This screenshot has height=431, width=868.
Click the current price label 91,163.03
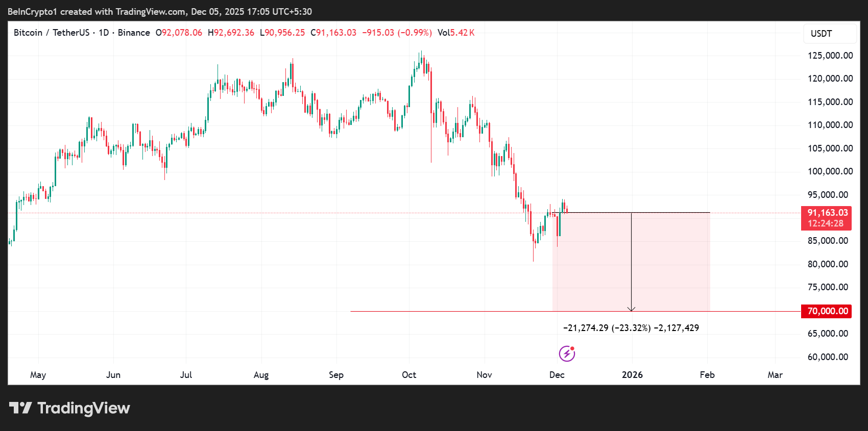[x=827, y=213]
